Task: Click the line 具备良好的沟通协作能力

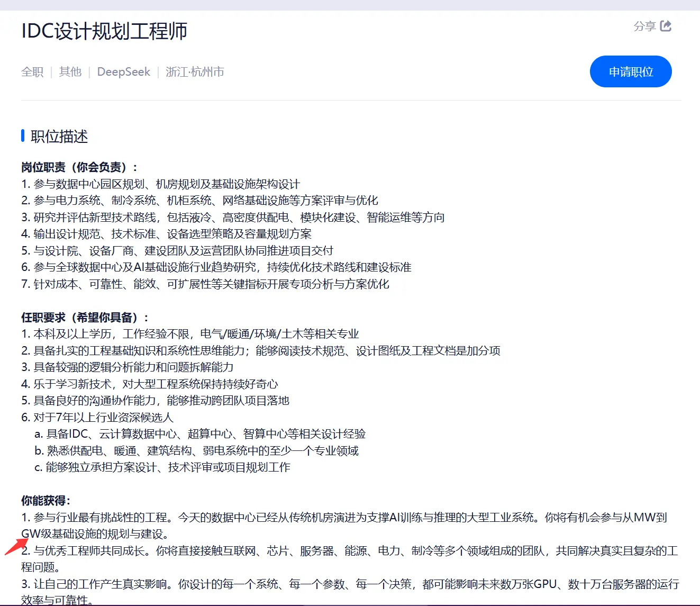Action: [x=156, y=401]
